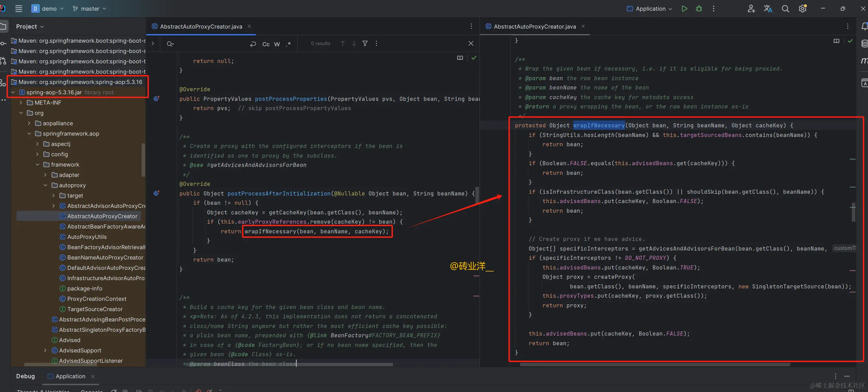Viewport: 868px width, 392px height.
Task: Close the find bar
Action: tap(471, 43)
